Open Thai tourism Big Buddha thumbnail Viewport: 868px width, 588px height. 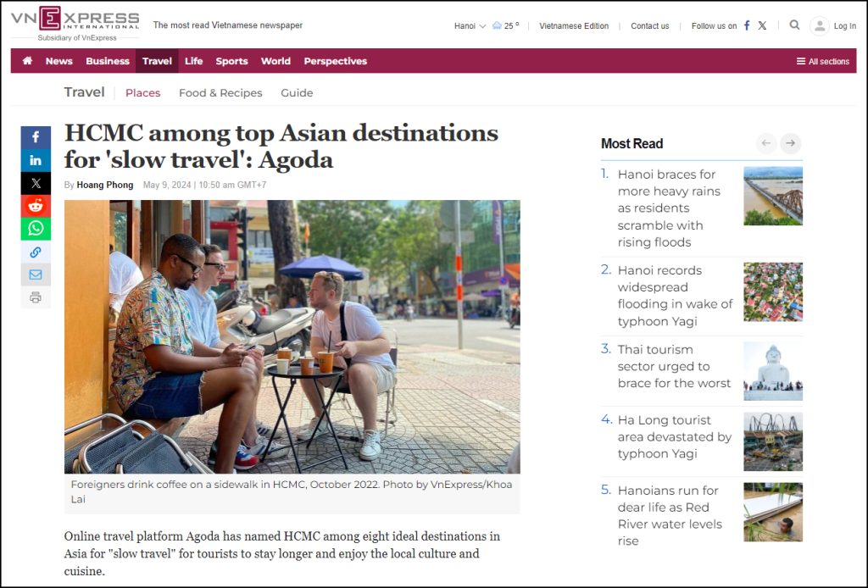772,371
